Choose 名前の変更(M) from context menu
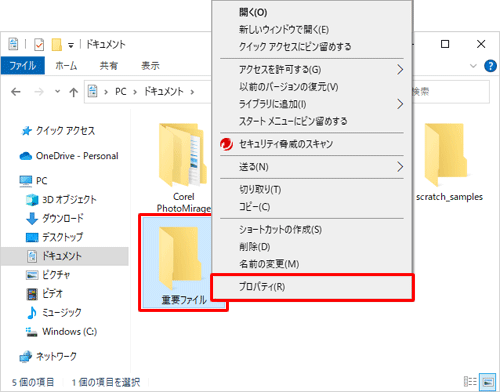The width and height of the screenshot is (500, 392). tap(312, 264)
